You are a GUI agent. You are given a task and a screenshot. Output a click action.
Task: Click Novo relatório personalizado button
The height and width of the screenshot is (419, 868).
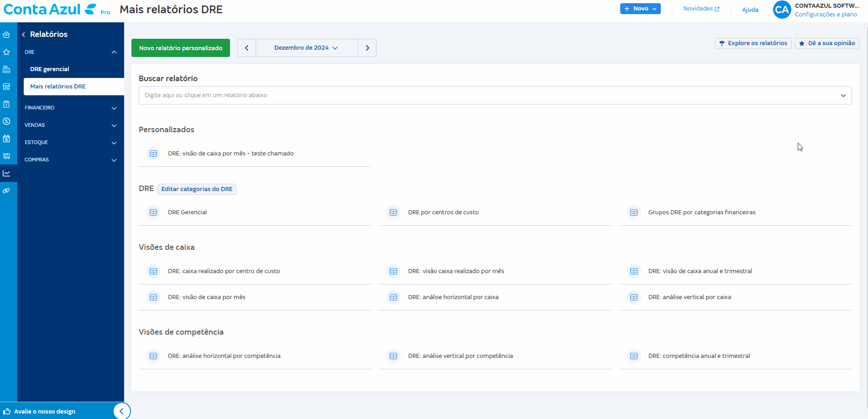tap(181, 48)
